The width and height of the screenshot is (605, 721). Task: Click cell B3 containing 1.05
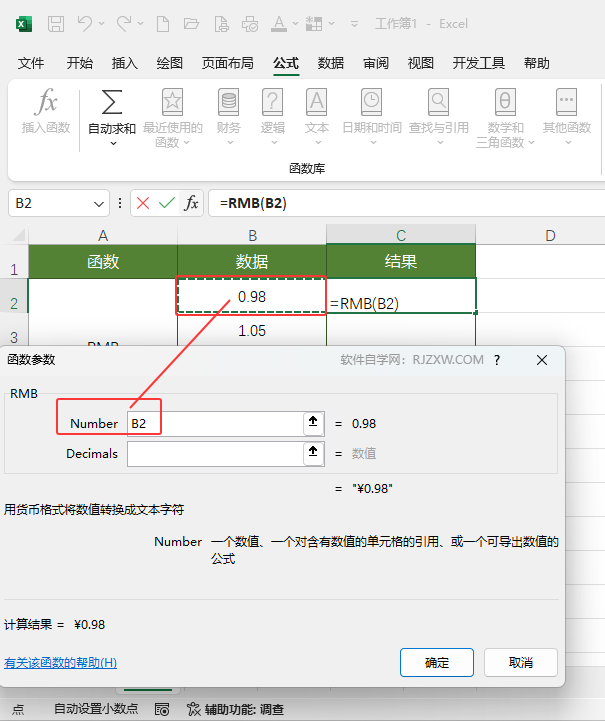251,330
